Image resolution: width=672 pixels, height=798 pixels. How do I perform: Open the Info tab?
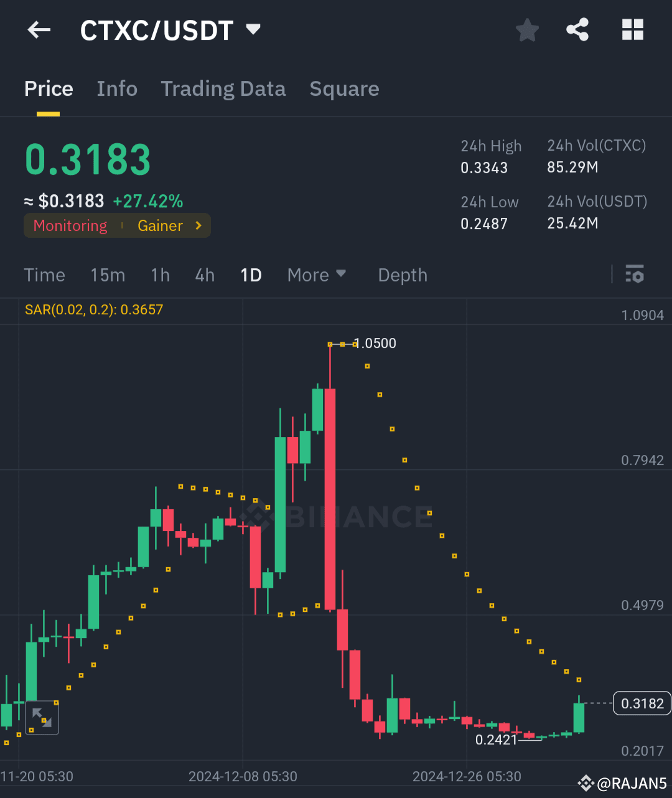tap(117, 88)
